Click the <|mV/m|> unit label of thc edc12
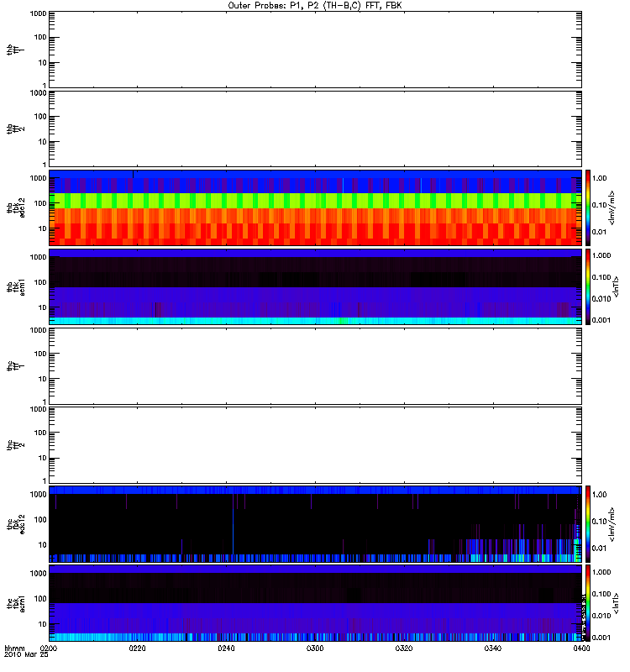Image resolution: width=630 pixels, height=672 pixels. [x=612, y=524]
